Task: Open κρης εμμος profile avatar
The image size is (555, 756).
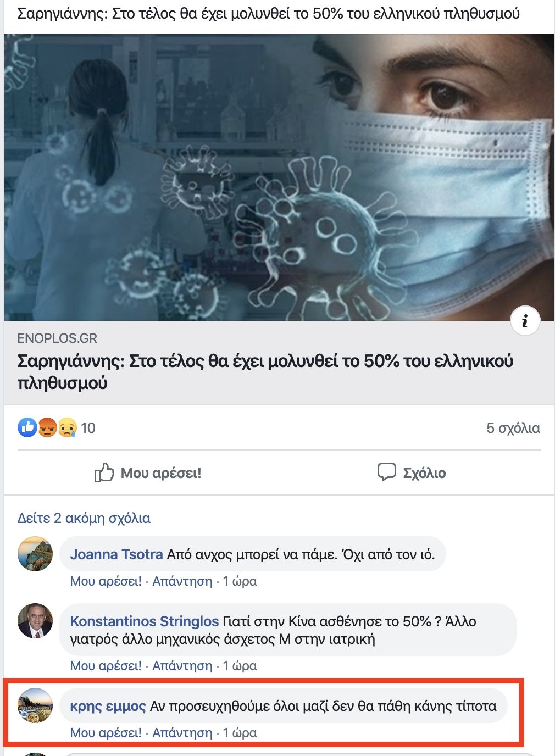Action: click(x=35, y=705)
